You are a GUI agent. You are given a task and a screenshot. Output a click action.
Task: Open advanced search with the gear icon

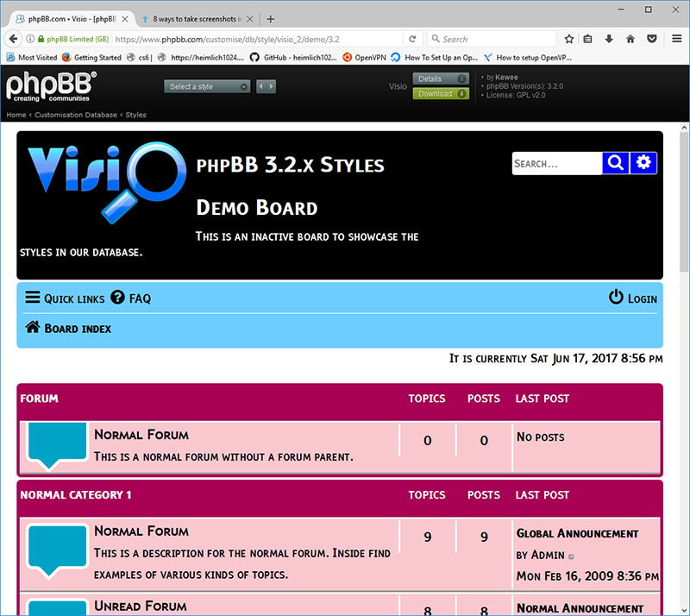click(x=643, y=163)
